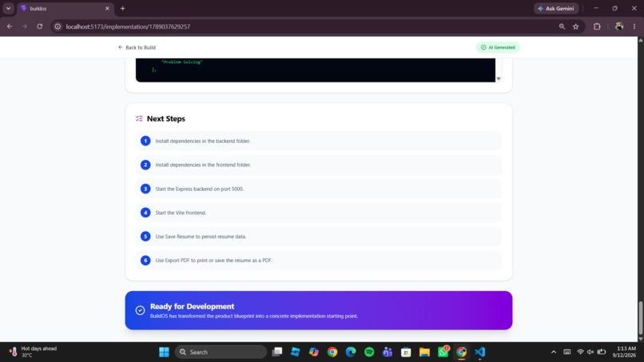Open the weather widget
Screen dimensions: 644x362
pyautogui.click(x=34, y=352)
